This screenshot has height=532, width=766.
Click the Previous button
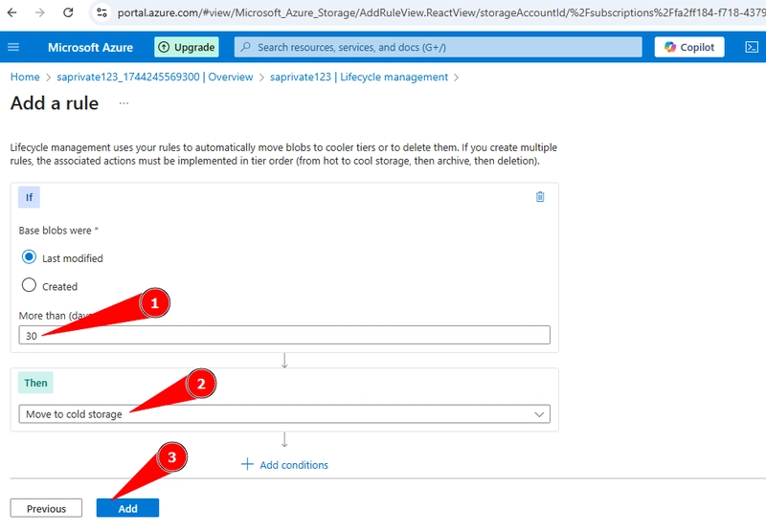coord(46,508)
